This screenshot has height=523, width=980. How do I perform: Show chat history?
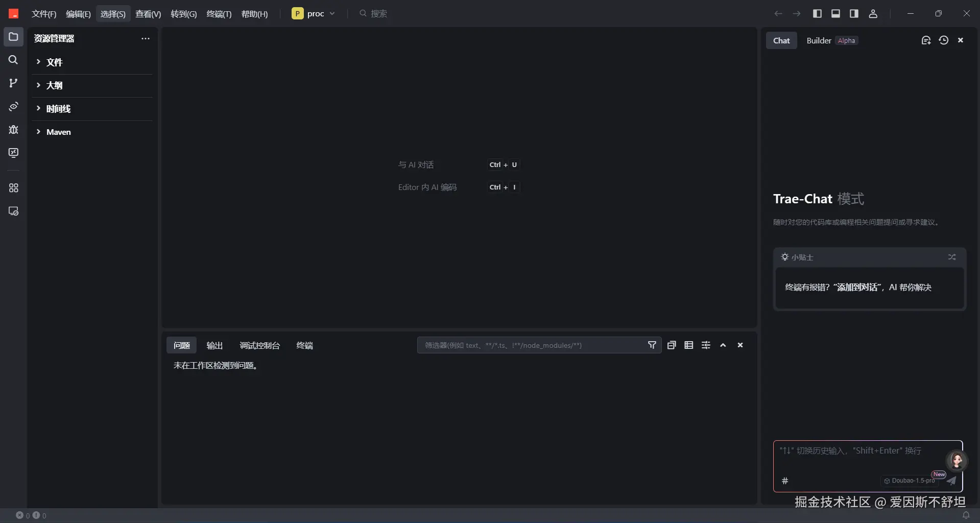point(943,40)
